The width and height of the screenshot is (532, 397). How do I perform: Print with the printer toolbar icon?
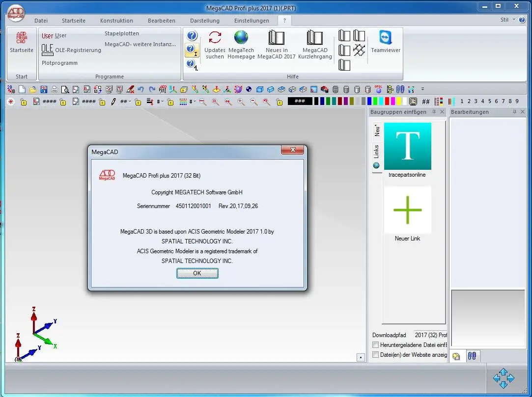(x=55, y=89)
